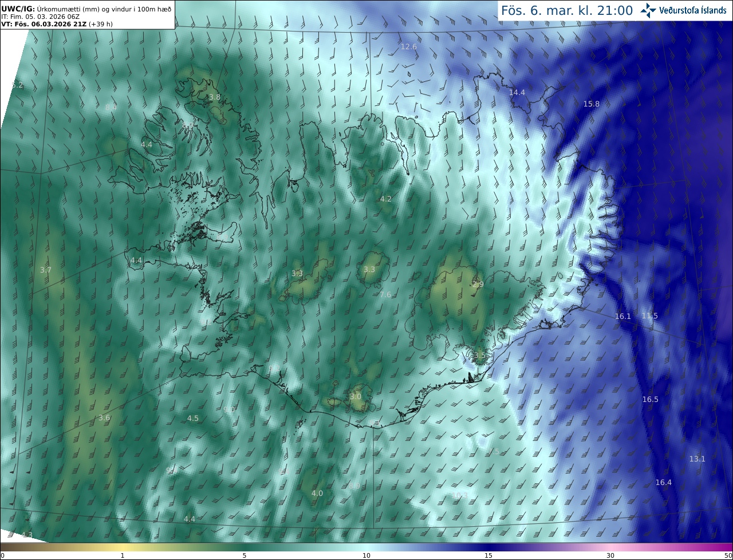Click the 3.7 value label
733x560 pixels.
coord(46,269)
